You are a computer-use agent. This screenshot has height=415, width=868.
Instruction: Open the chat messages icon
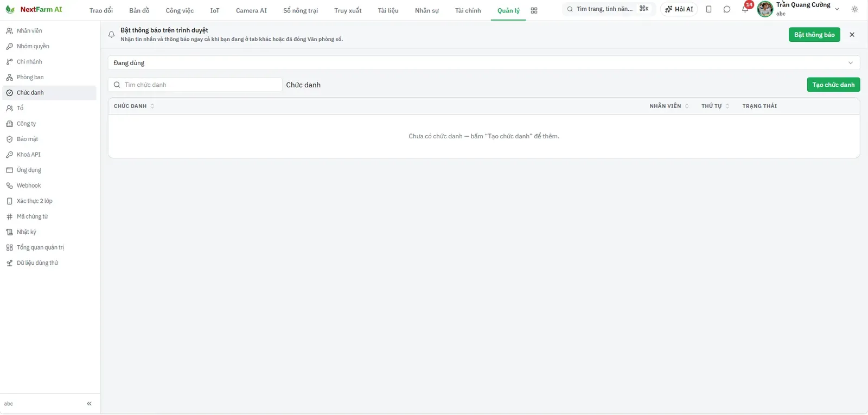tap(727, 9)
